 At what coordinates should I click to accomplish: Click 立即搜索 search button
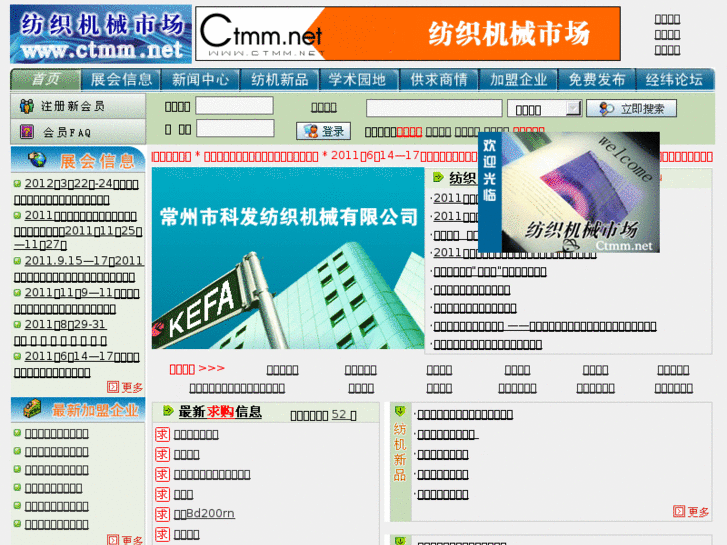[631, 109]
